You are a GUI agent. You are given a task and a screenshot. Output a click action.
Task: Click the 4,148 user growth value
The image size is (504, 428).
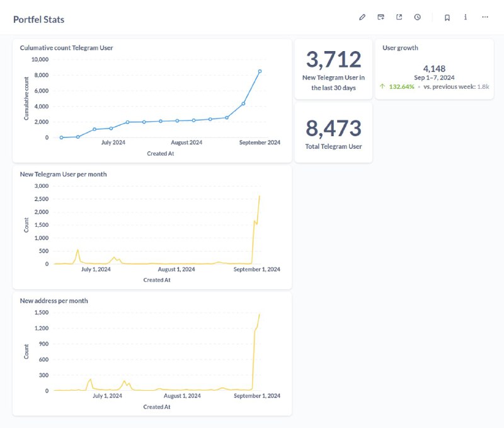[x=434, y=69]
